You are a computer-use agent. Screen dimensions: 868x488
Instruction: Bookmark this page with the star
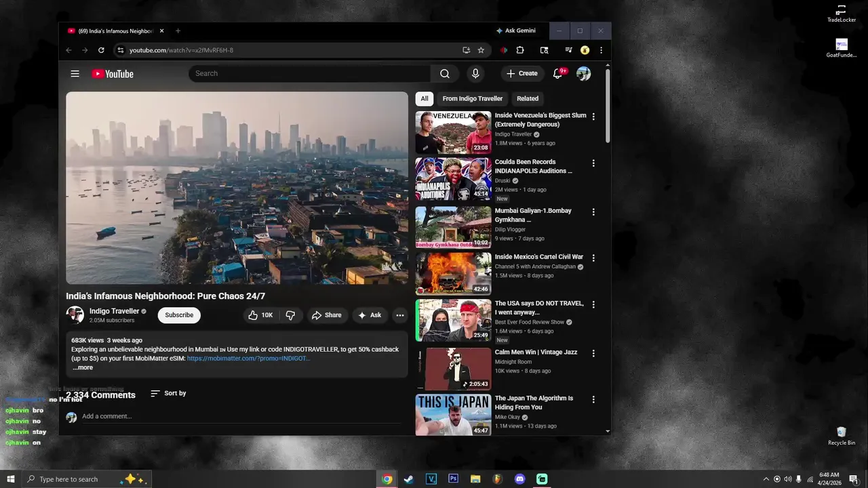481,50
